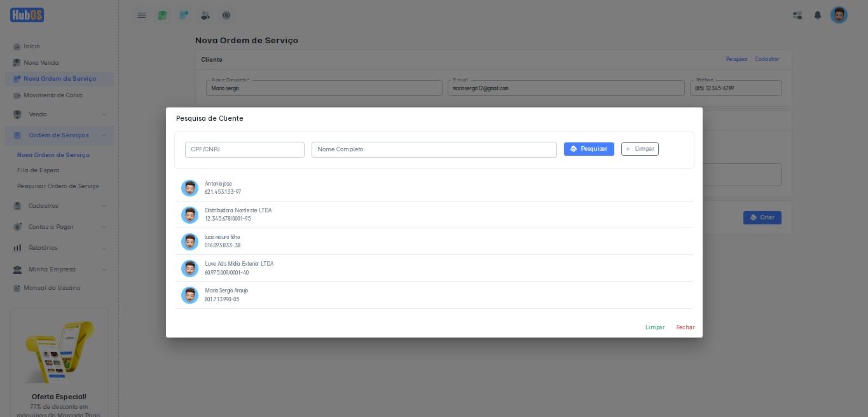Open the notifications bell icon

(818, 15)
